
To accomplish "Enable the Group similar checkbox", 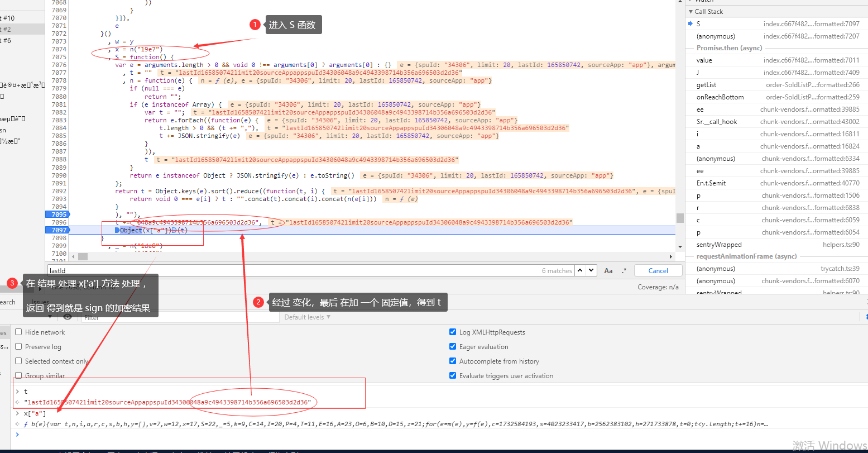I will pyautogui.click(x=18, y=375).
